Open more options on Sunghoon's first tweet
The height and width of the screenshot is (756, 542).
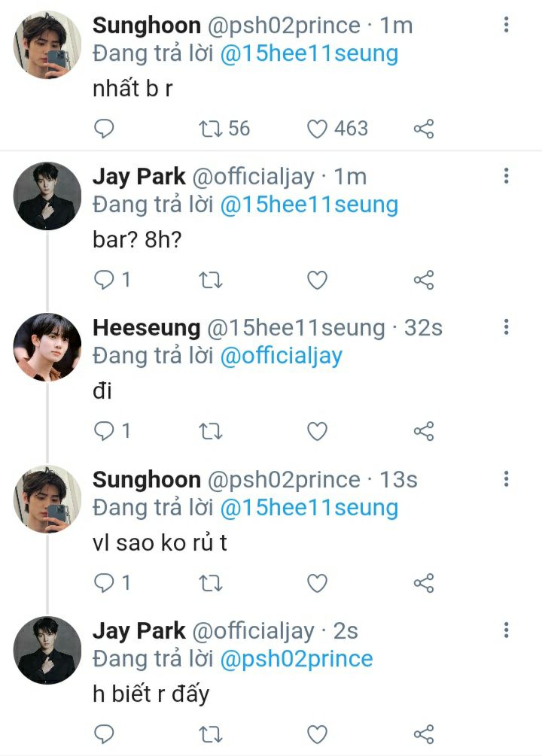pyautogui.click(x=507, y=25)
